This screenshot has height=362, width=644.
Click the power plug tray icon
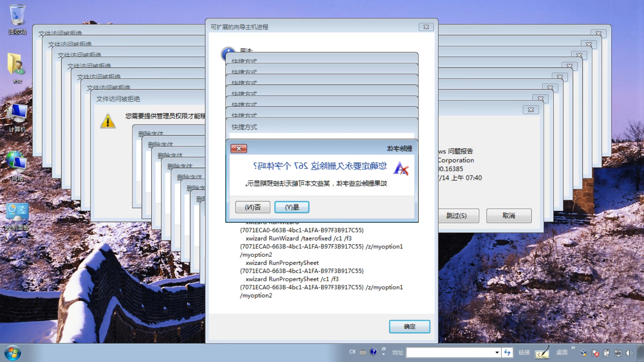click(x=606, y=353)
